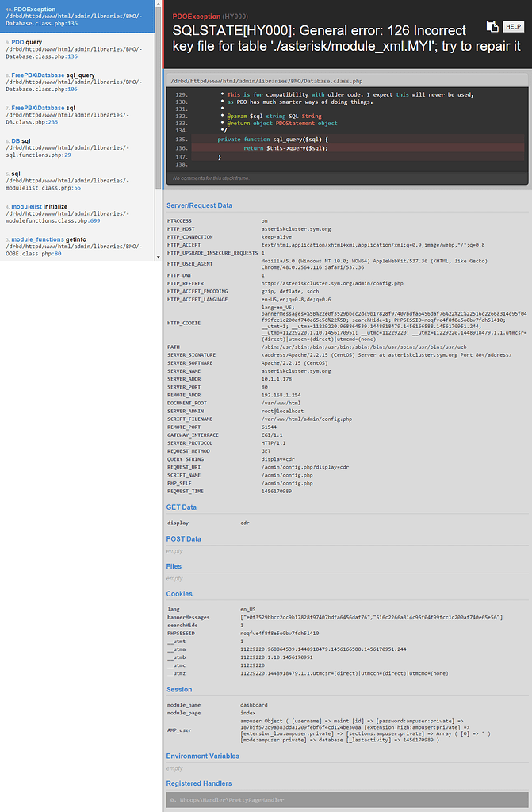Open frame 3 module_functions getinfo

77,246
